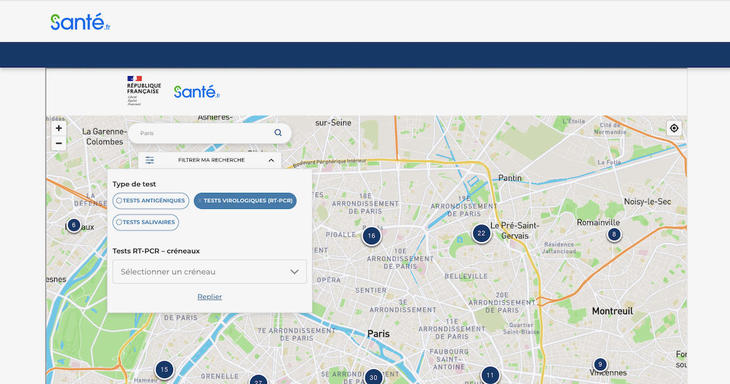730x384 pixels.
Task: Collapse the Filtrer ma recherche chevron
Action: (271, 160)
